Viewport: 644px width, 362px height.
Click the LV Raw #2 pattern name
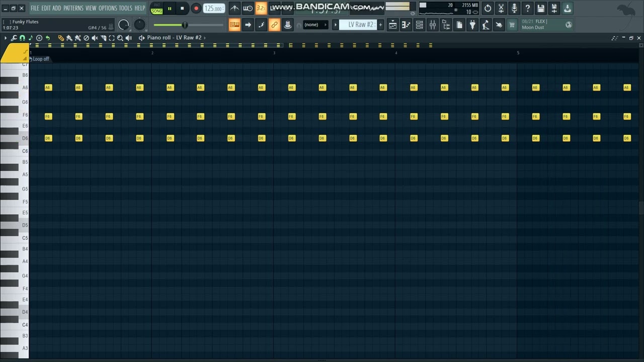point(358,25)
